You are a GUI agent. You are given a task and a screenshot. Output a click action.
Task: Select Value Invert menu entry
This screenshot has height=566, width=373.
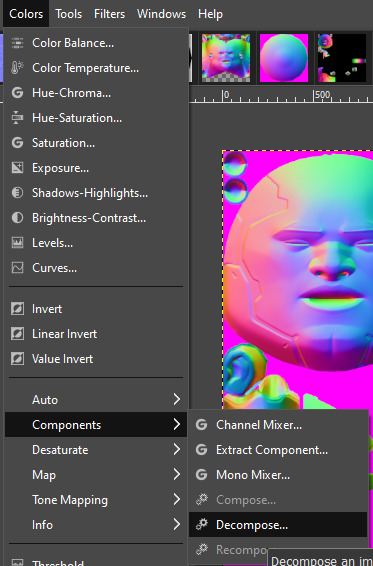tap(96, 359)
